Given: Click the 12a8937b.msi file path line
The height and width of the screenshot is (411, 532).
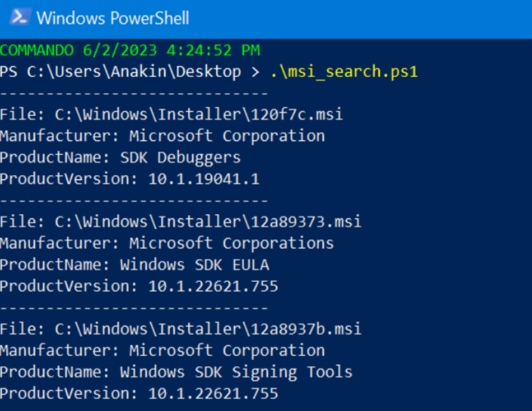Looking at the screenshot, I should click(x=181, y=329).
